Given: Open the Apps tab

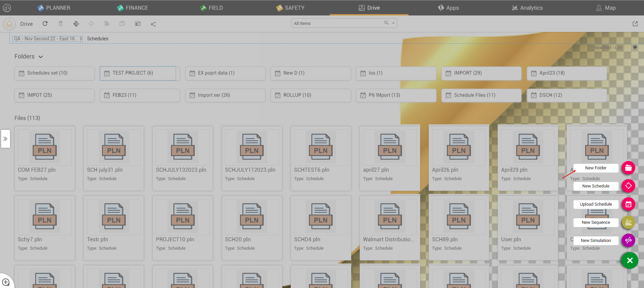Looking at the screenshot, I should [x=448, y=8].
